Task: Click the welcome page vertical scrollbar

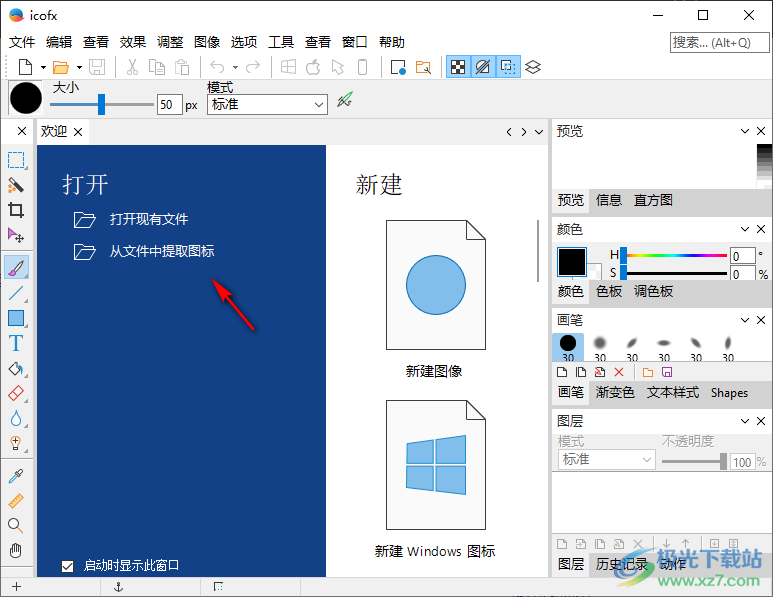Action: point(537,251)
